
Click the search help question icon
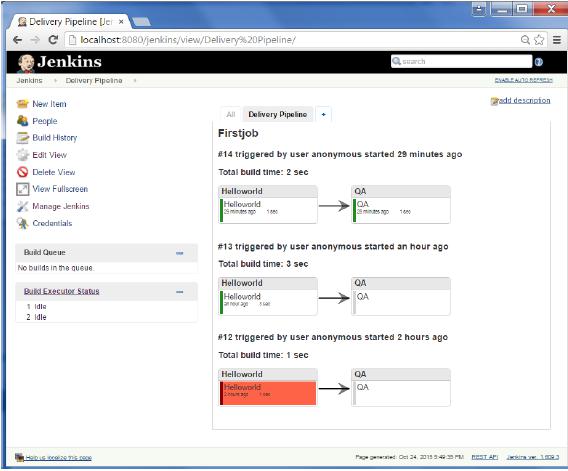tap(539, 62)
